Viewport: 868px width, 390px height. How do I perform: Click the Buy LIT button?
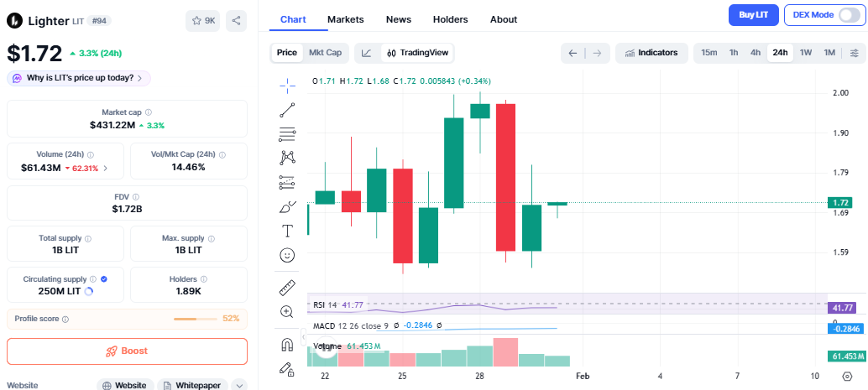pos(753,15)
